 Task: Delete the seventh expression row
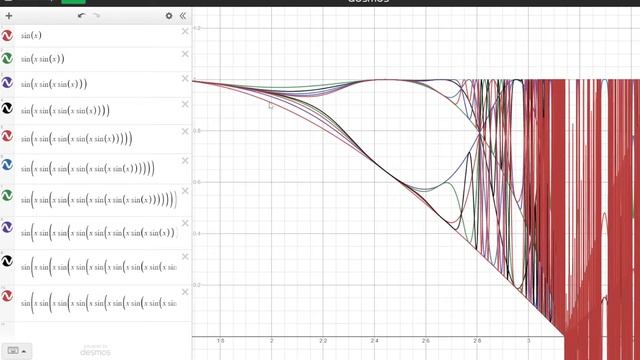click(185, 191)
